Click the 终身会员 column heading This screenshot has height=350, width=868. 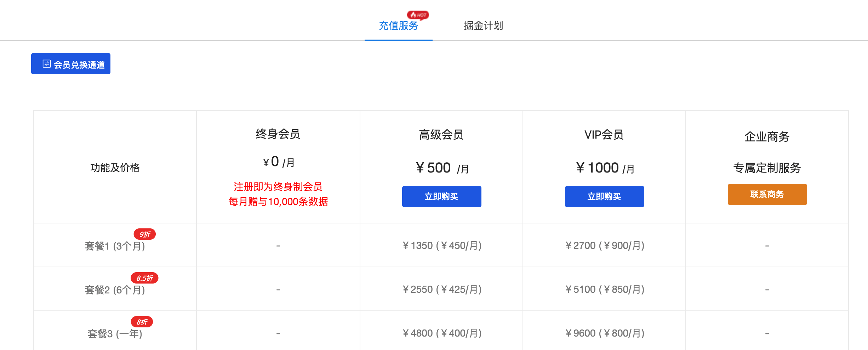[x=278, y=134]
